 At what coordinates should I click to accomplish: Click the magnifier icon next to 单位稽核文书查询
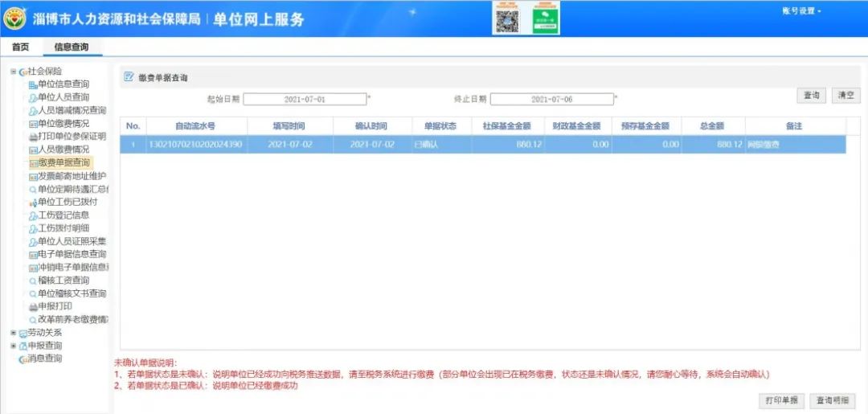pos(33,294)
